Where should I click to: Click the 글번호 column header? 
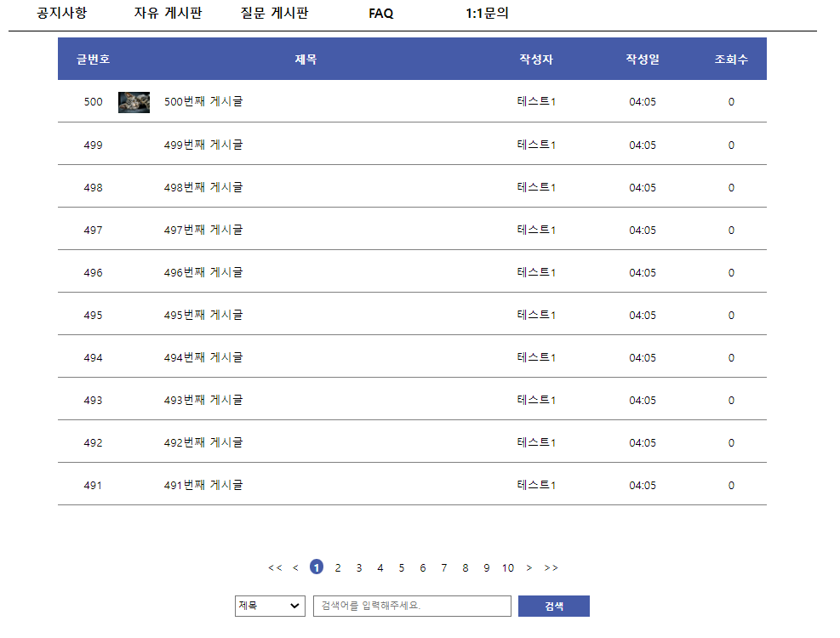click(94, 59)
